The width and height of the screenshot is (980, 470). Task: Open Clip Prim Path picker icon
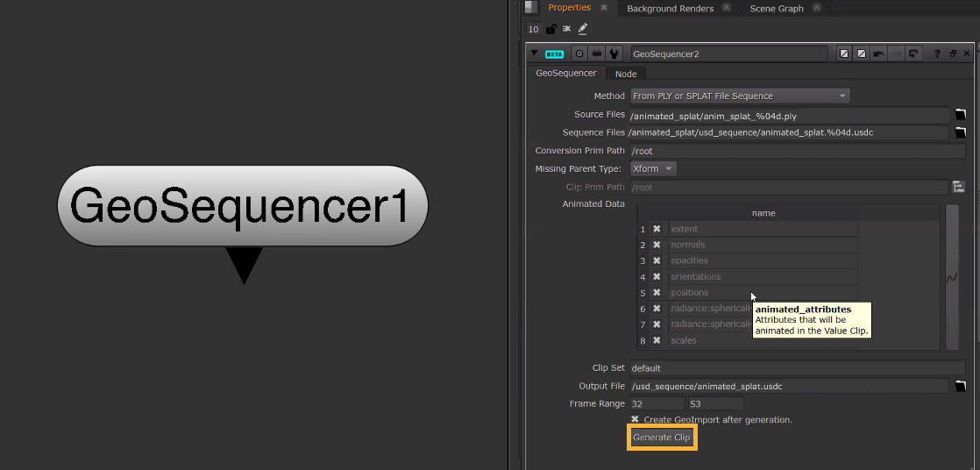pyautogui.click(x=959, y=187)
